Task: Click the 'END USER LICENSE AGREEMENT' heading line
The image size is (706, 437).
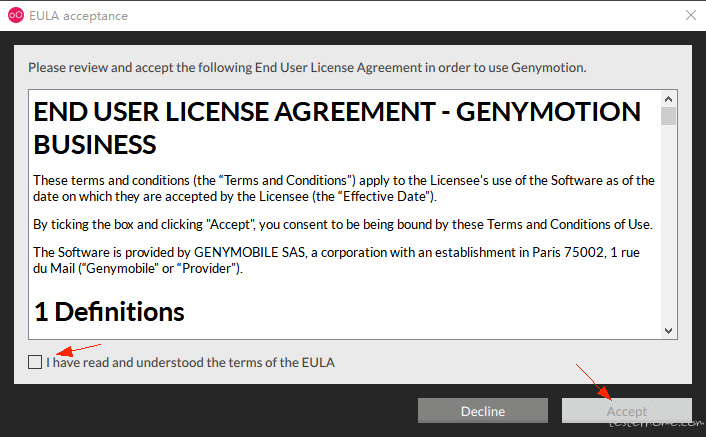Action: point(337,112)
